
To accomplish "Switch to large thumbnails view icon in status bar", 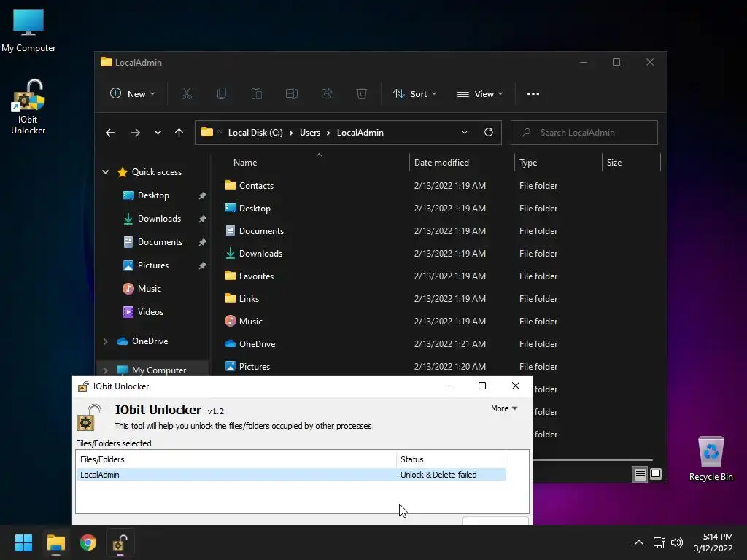I will point(656,474).
